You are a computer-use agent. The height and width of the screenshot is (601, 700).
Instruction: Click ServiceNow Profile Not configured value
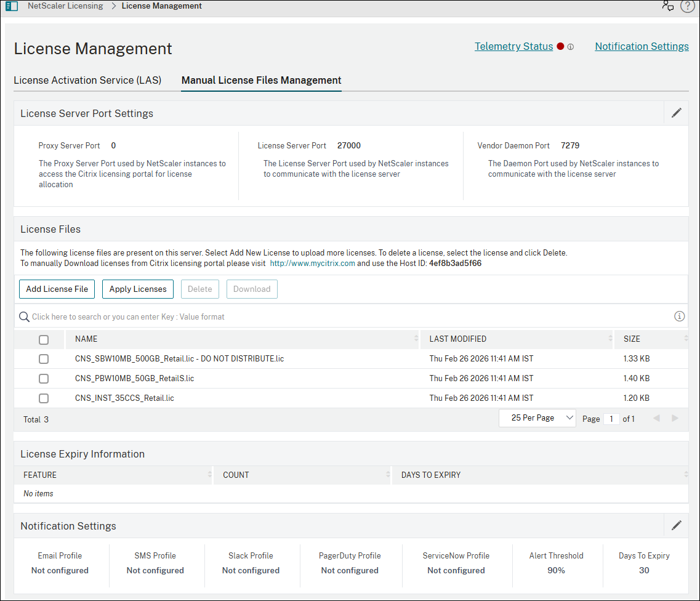point(456,570)
